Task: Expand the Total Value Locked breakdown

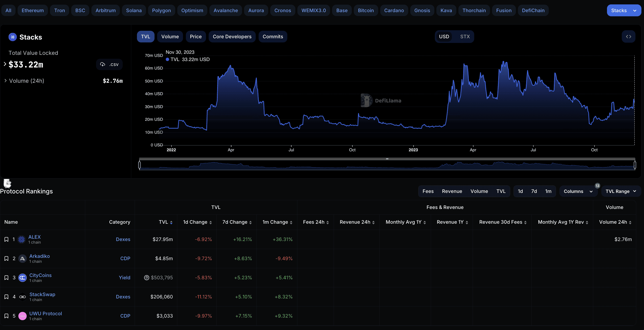Action: [x=5, y=64]
